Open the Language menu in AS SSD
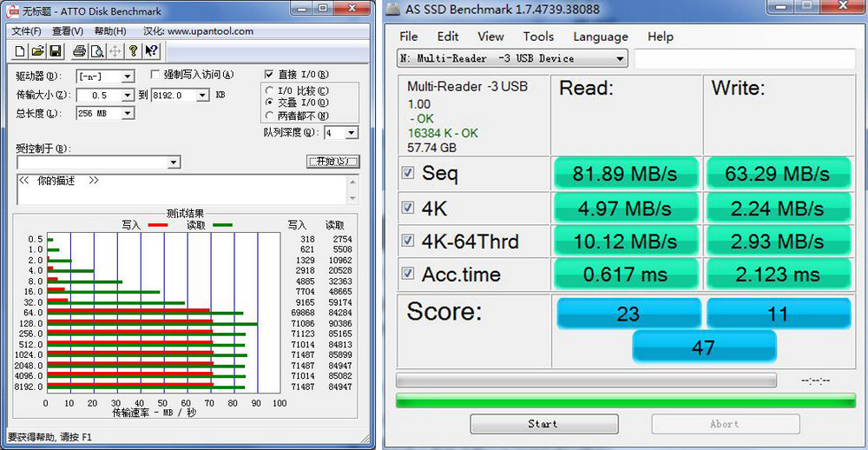The width and height of the screenshot is (868, 450). [601, 36]
